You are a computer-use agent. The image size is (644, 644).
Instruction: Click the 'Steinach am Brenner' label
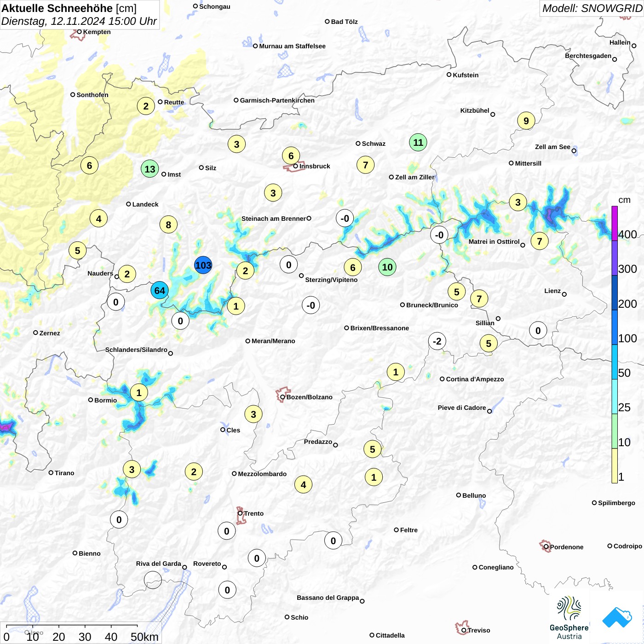coord(274,218)
